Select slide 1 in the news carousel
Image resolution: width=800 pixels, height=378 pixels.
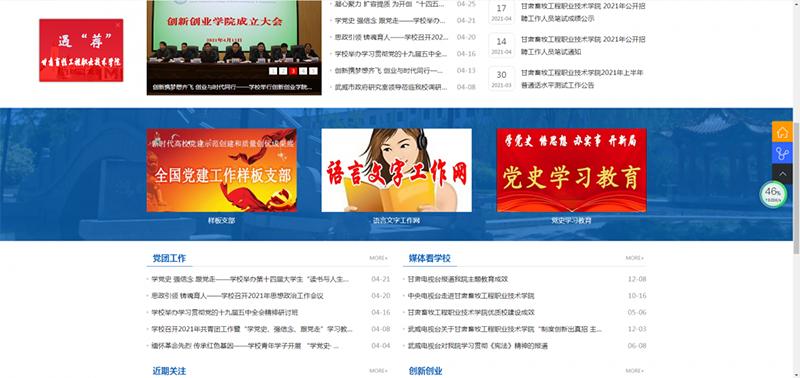(273, 71)
